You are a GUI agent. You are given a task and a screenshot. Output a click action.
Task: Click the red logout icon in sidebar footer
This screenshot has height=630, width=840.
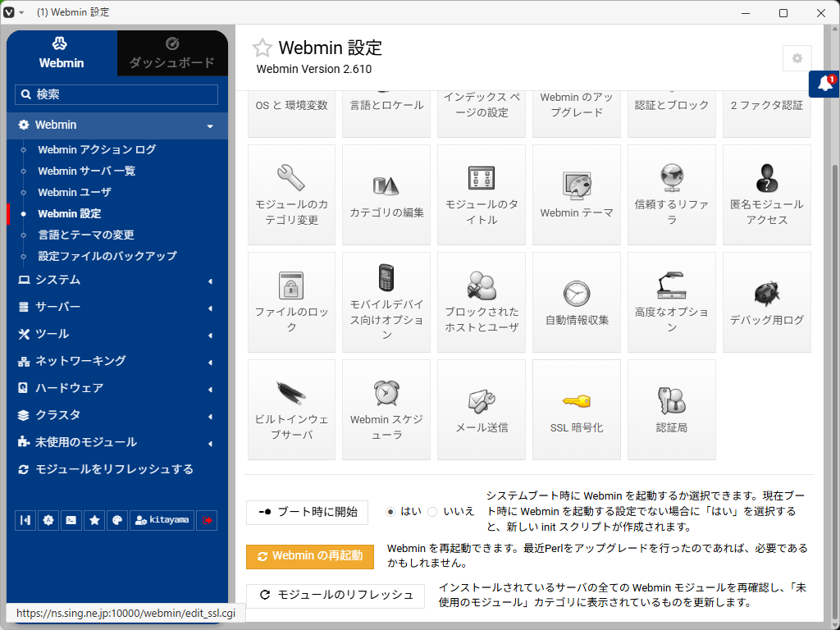pyautogui.click(x=208, y=520)
